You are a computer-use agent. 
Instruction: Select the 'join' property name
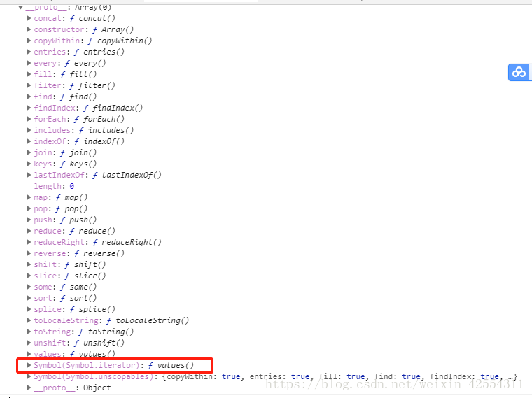[43, 152]
